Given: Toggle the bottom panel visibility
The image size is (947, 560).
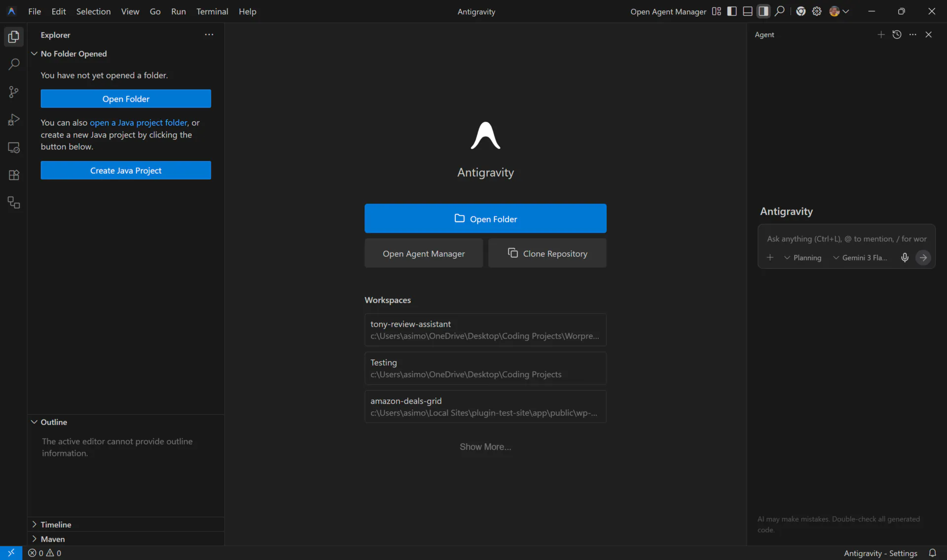Looking at the screenshot, I should pyautogui.click(x=748, y=11).
